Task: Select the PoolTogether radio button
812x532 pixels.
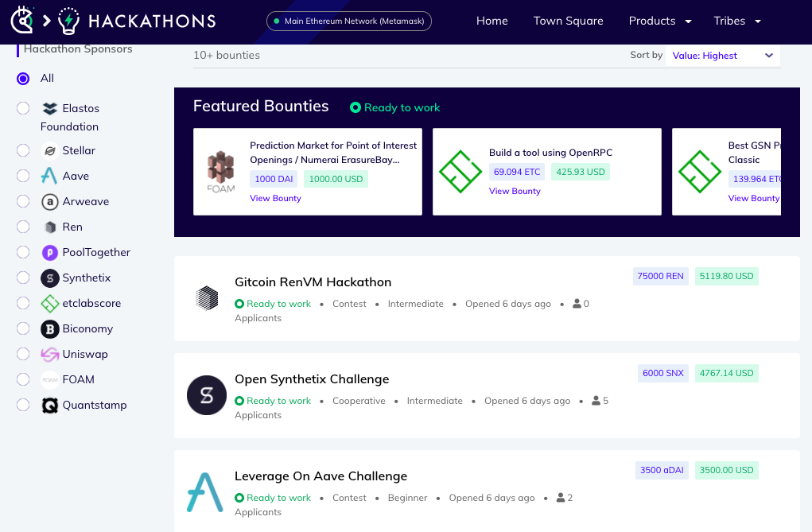Action: click(23, 252)
